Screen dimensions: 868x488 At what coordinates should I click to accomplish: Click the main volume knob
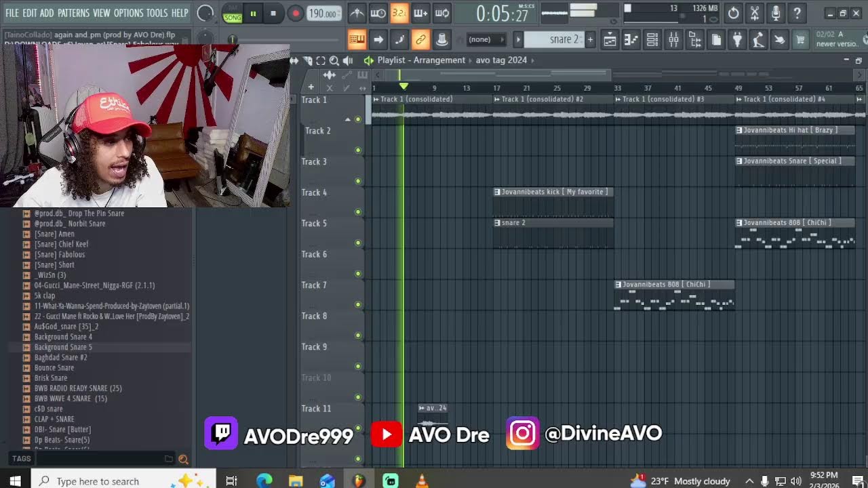tap(205, 13)
